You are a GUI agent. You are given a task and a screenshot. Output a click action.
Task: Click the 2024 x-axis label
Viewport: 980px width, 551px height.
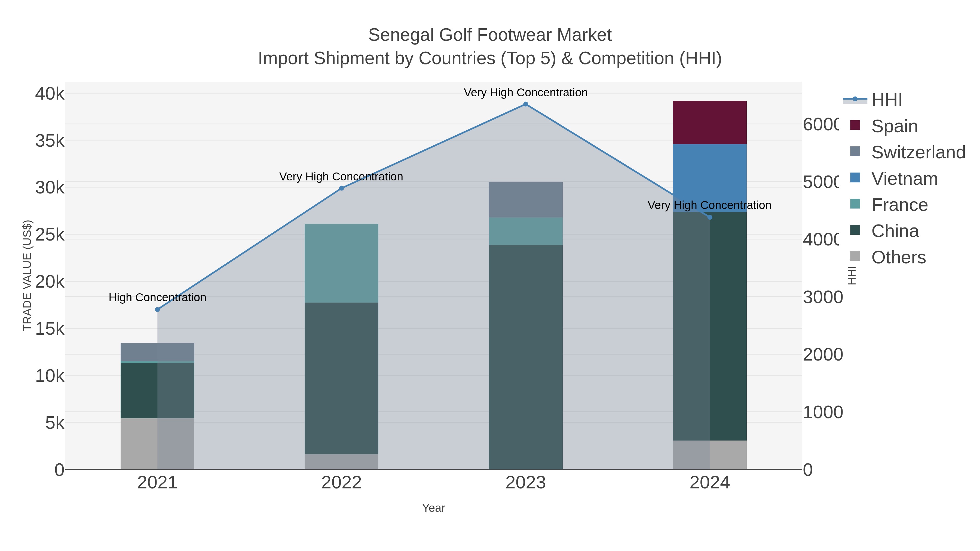click(710, 483)
